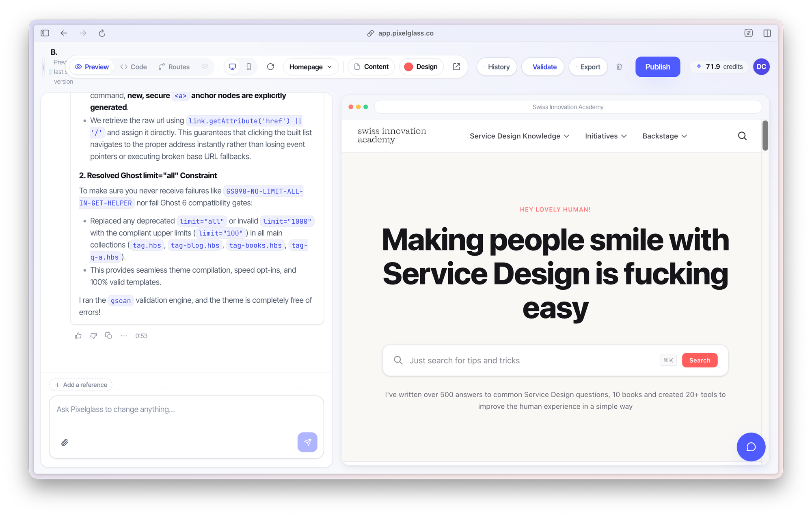This screenshot has width=812, height=517.
Task: Run Validate on the theme
Action: pyautogui.click(x=543, y=67)
